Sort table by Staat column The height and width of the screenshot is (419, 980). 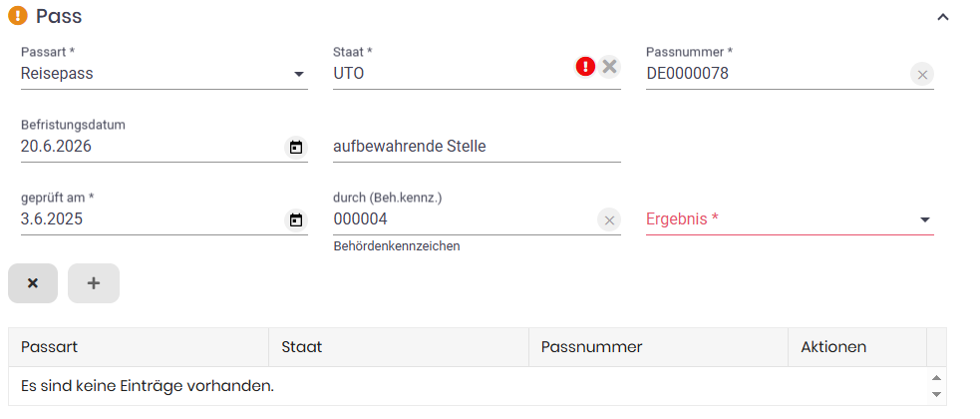pyautogui.click(x=302, y=347)
